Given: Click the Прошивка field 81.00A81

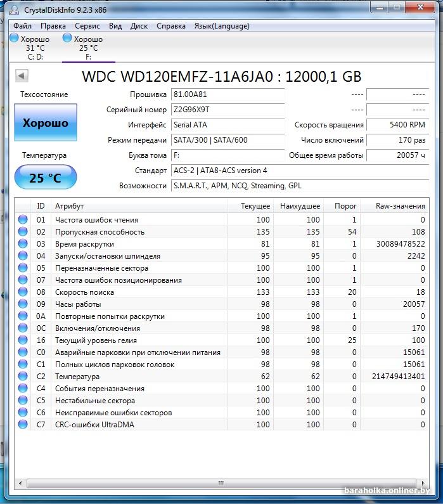Looking at the screenshot, I should point(228,94).
